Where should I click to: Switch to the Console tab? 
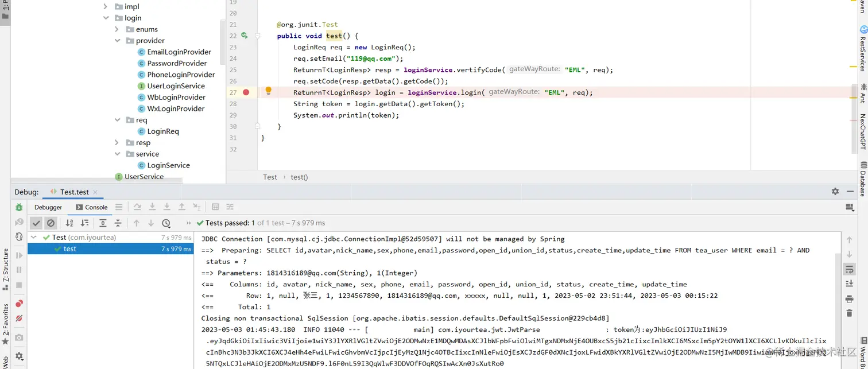click(x=91, y=207)
